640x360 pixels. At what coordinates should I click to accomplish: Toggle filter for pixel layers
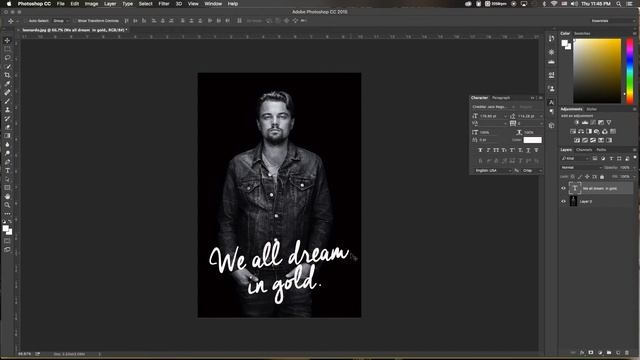pyautogui.click(x=595, y=158)
